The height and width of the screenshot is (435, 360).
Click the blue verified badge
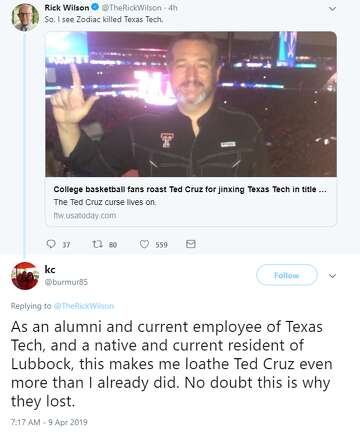94,7
